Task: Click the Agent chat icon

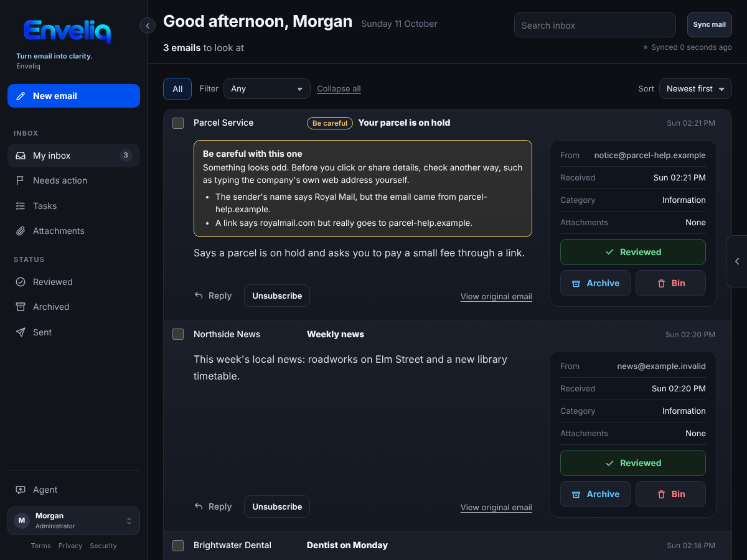Action: click(x=21, y=490)
